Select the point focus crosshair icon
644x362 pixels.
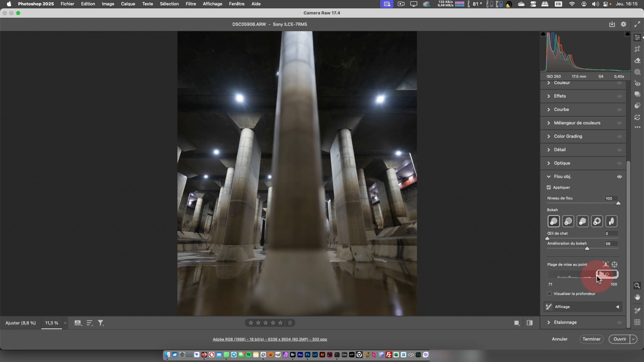point(614,265)
